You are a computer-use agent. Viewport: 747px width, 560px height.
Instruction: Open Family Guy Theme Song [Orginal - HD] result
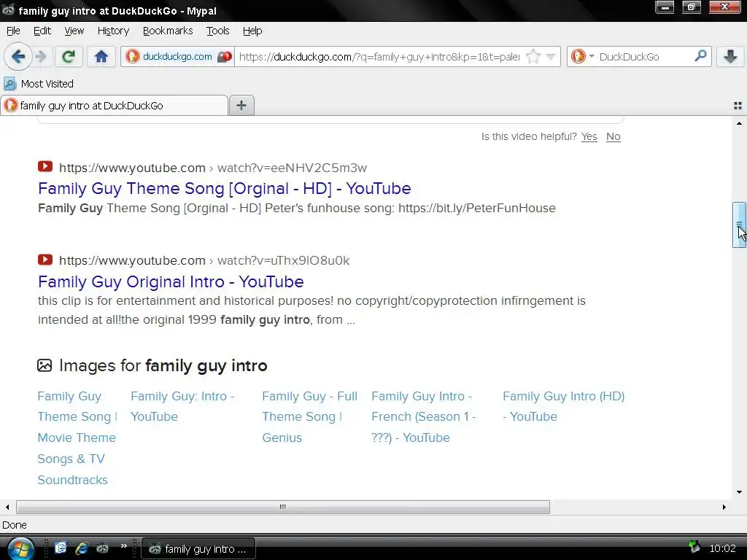click(225, 189)
